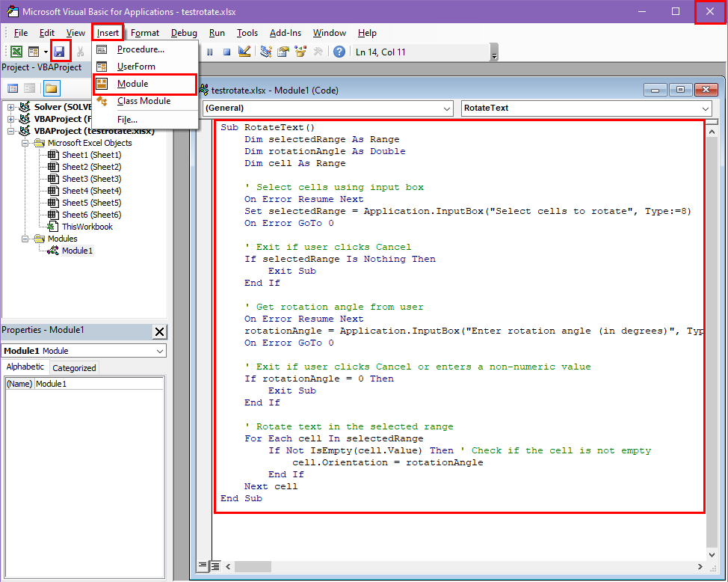Collapse the Modules folder
728x582 pixels.
[25, 239]
